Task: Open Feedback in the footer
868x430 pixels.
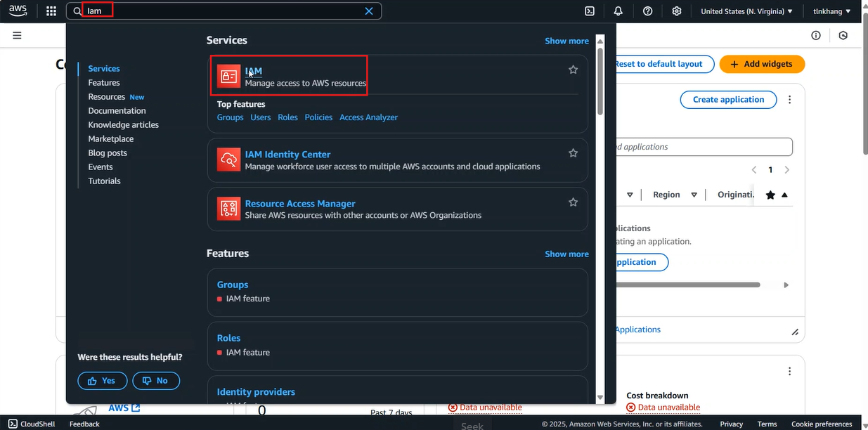Action: (x=84, y=424)
